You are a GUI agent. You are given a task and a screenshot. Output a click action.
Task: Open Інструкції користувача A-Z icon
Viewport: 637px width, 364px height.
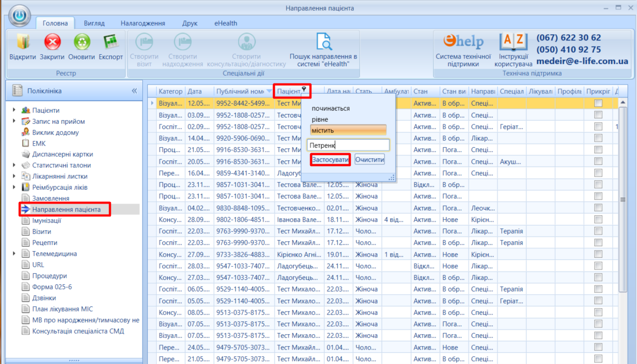click(x=513, y=50)
